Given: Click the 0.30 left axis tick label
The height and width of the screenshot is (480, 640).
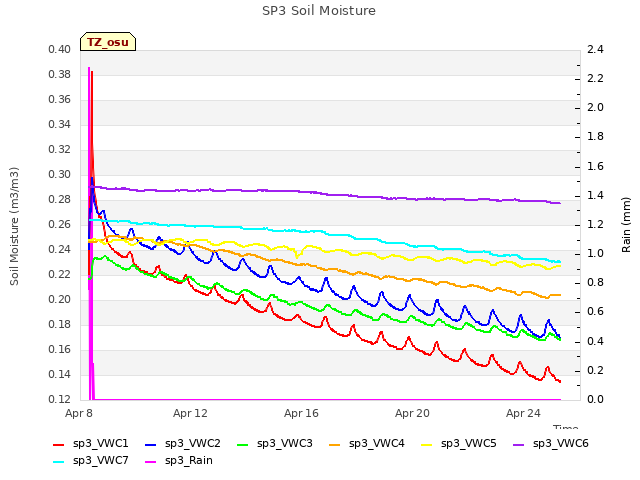Looking at the screenshot, I should tap(60, 174).
